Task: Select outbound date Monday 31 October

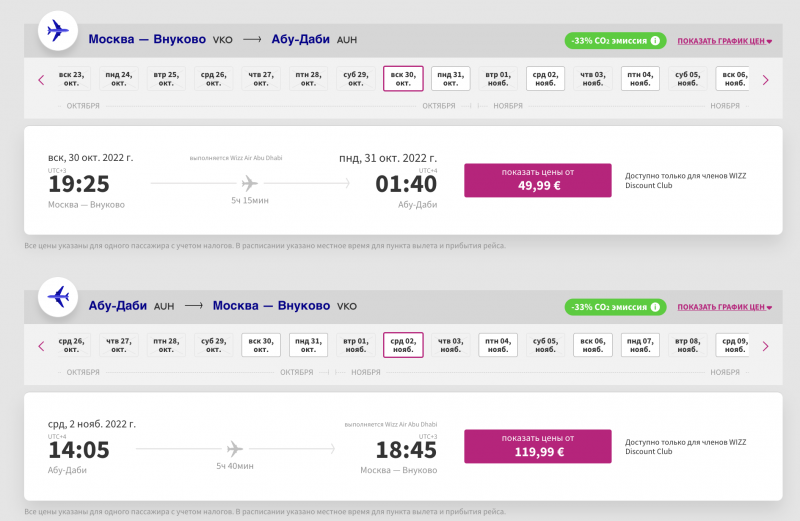Action: 450,79
